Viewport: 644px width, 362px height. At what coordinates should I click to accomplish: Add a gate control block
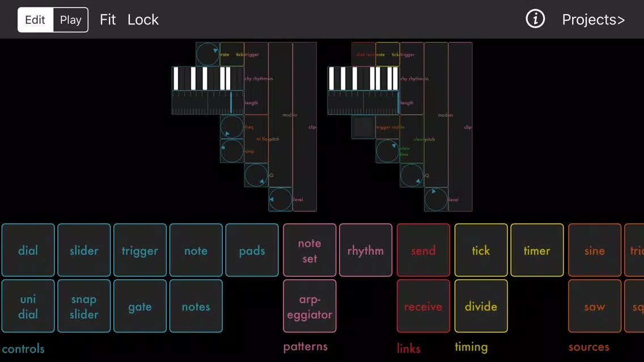click(140, 306)
